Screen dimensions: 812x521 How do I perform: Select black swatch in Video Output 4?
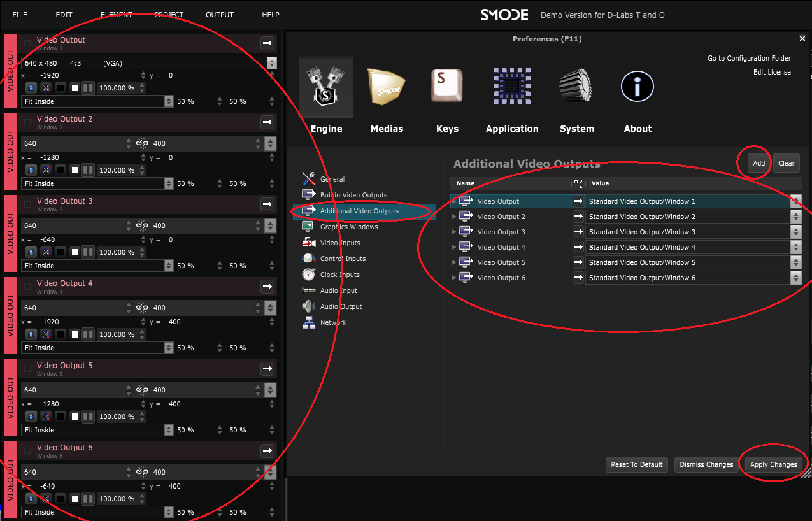click(61, 334)
